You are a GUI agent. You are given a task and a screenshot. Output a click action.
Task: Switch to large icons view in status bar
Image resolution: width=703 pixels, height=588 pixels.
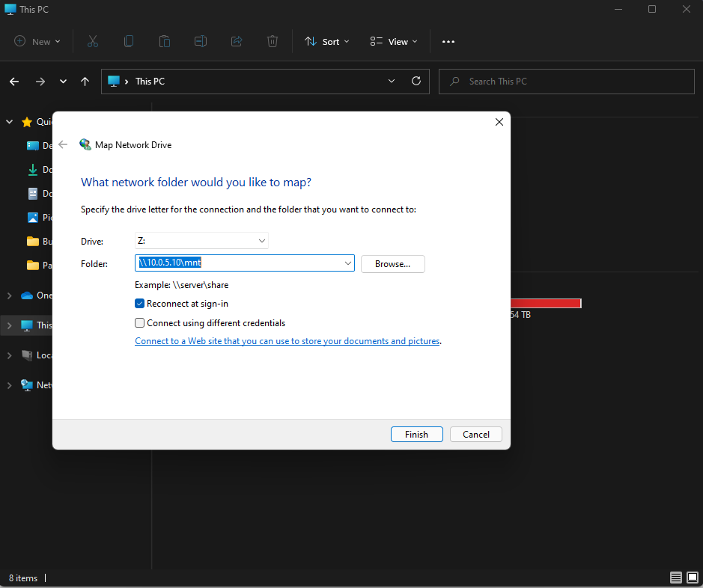click(693, 578)
